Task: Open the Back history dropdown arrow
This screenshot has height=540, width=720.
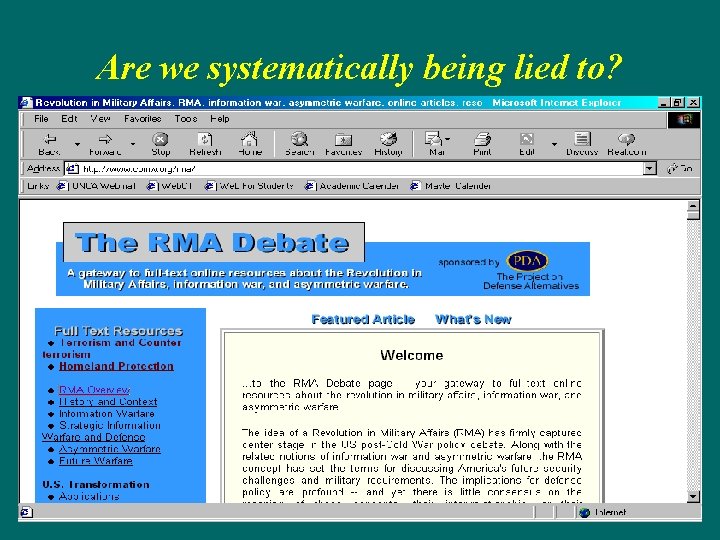Action: (77, 144)
